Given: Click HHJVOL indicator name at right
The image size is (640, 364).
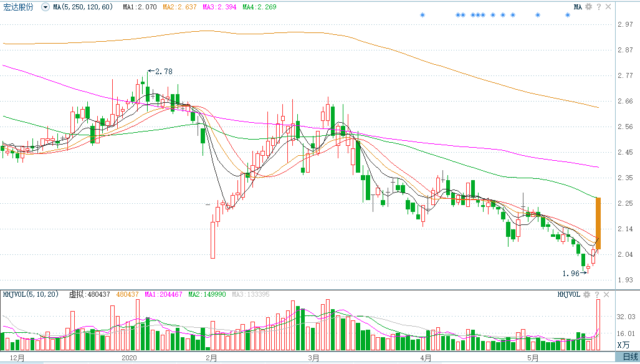Looking at the screenshot, I should pos(568,295).
